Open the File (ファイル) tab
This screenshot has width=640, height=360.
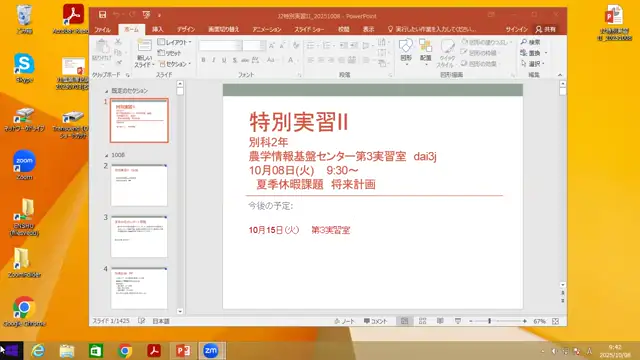click(102, 29)
